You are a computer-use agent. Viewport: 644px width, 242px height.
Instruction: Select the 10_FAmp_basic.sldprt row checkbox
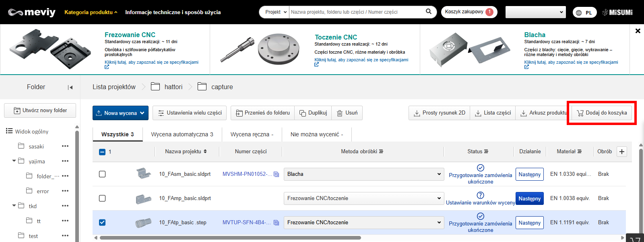pyautogui.click(x=102, y=198)
